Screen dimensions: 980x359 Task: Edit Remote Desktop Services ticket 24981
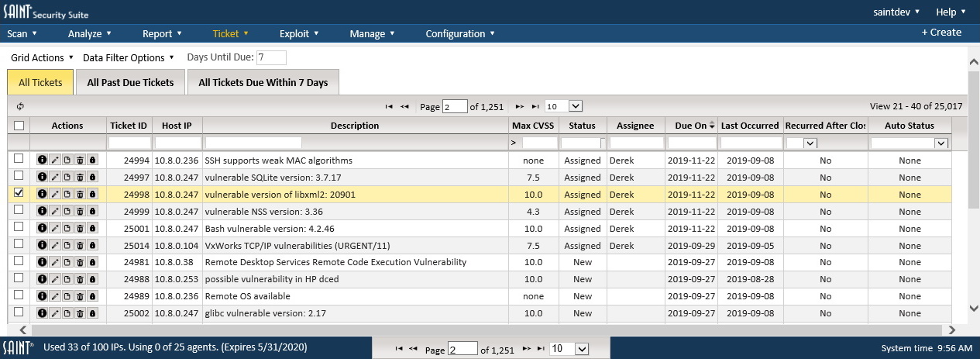pos(55,262)
